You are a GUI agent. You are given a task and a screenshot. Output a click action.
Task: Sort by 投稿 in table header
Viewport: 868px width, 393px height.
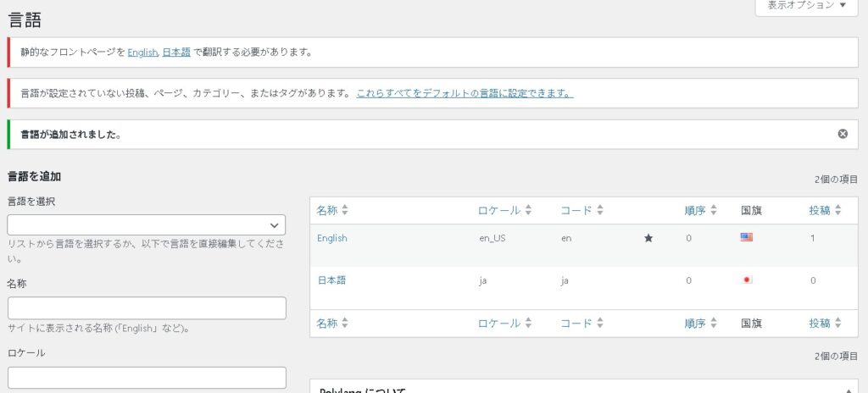[825, 210]
